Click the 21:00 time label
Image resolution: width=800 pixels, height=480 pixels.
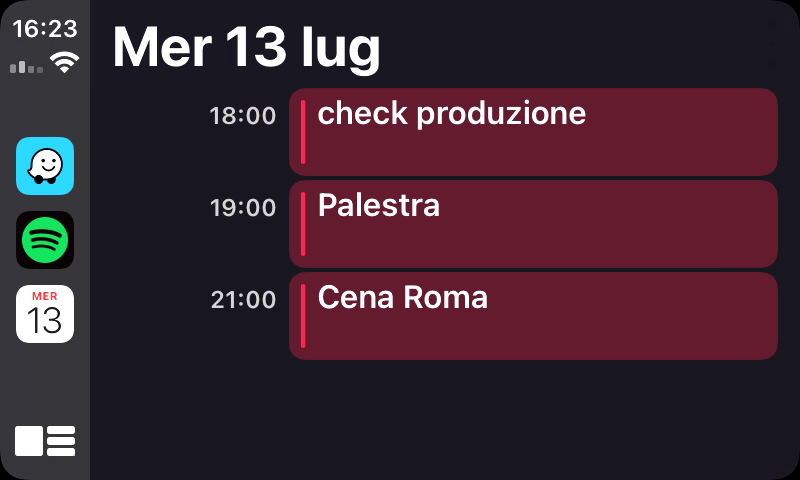click(x=242, y=300)
